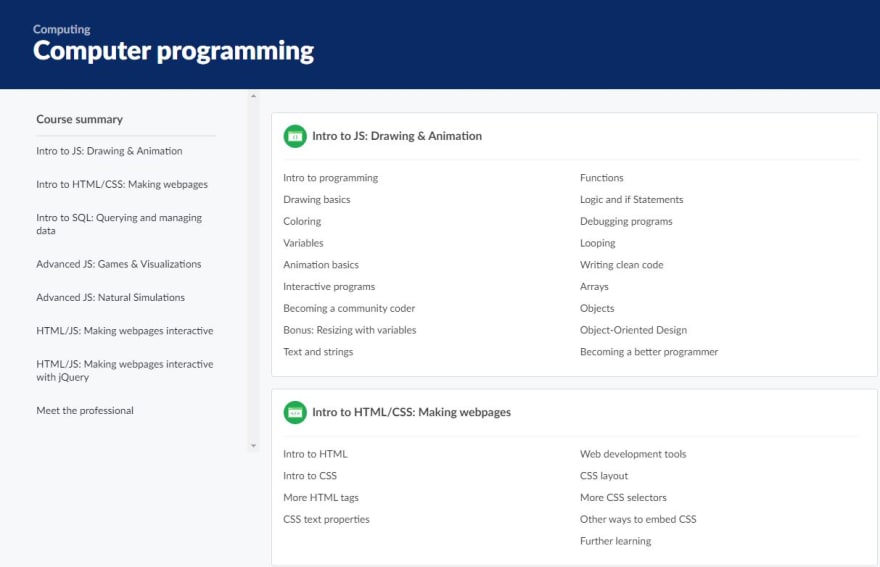
Task: Open the Further learning lesson
Action: tap(615, 541)
